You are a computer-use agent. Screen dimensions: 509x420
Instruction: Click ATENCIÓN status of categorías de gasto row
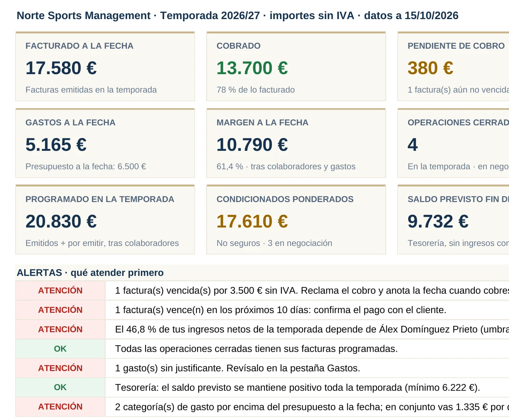coord(60,407)
